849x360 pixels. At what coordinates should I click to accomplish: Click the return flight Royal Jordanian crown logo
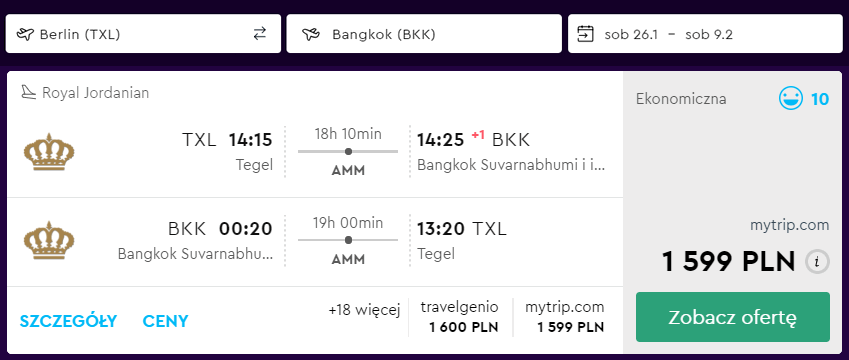pyautogui.click(x=49, y=240)
